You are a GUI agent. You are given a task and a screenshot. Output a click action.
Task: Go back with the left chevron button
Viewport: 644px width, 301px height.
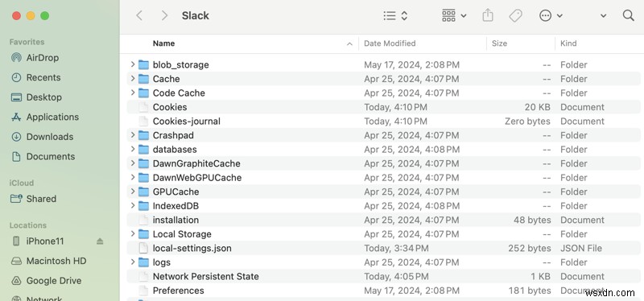click(139, 15)
